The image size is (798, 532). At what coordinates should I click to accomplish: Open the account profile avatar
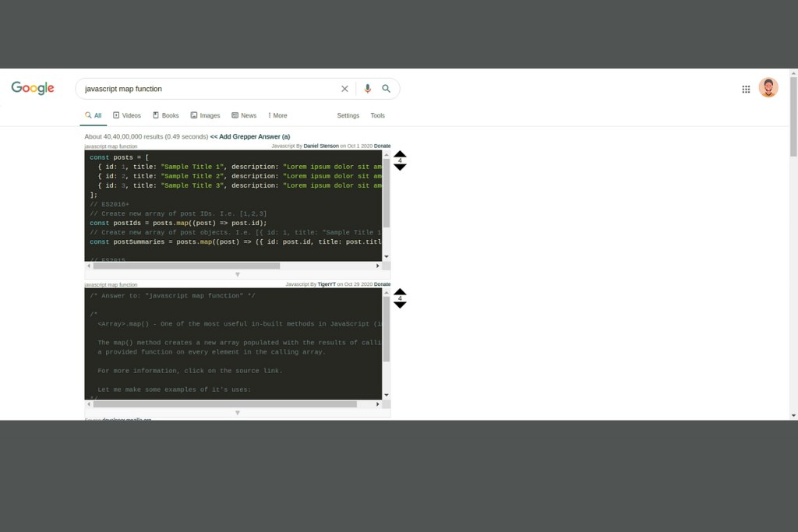pos(768,87)
